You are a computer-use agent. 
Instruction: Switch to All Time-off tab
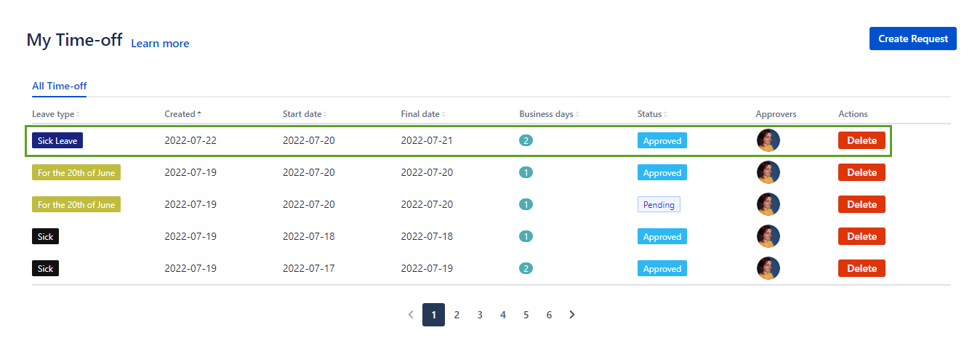[x=59, y=86]
